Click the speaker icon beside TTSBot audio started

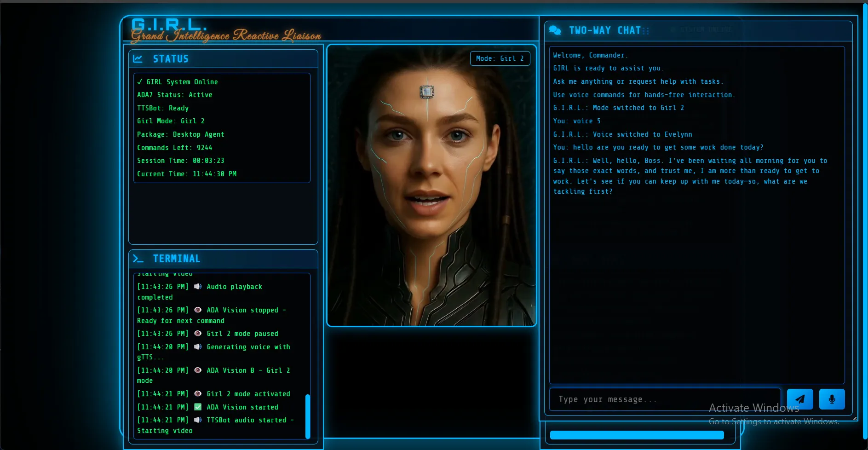pyautogui.click(x=198, y=420)
